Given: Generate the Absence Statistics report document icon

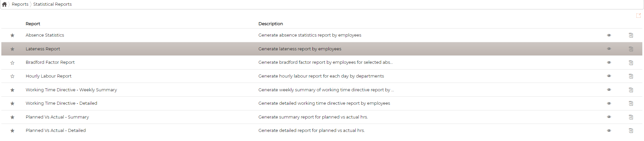Looking at the screenshot, I should tap(631, 35).
